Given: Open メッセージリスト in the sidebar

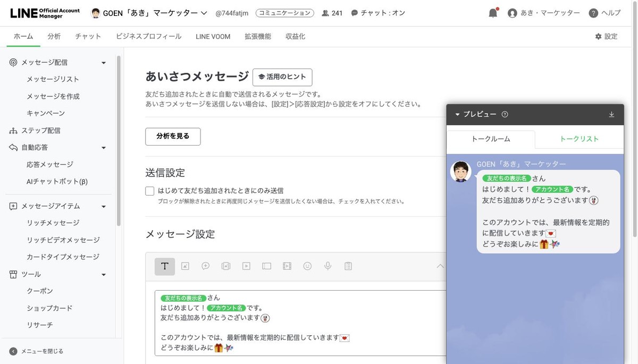Looking at the screenshot, I should pos(53,80).
